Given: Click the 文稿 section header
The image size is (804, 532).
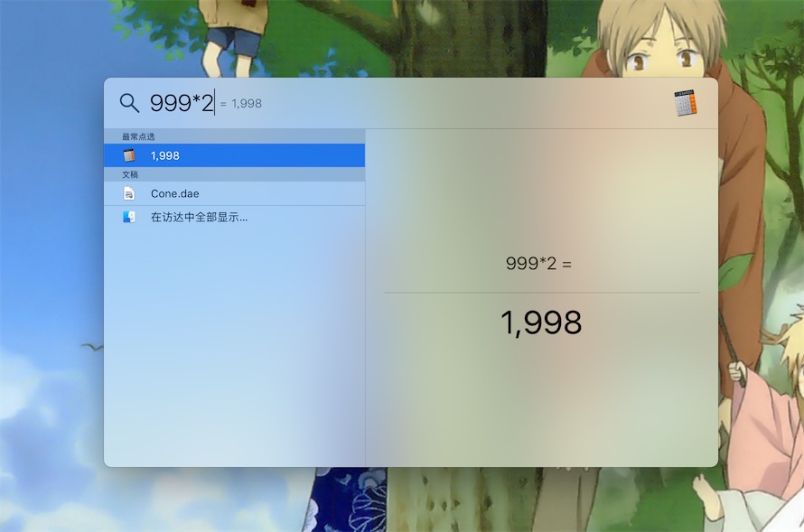Looking at the screenshot, I should point(130,174).
